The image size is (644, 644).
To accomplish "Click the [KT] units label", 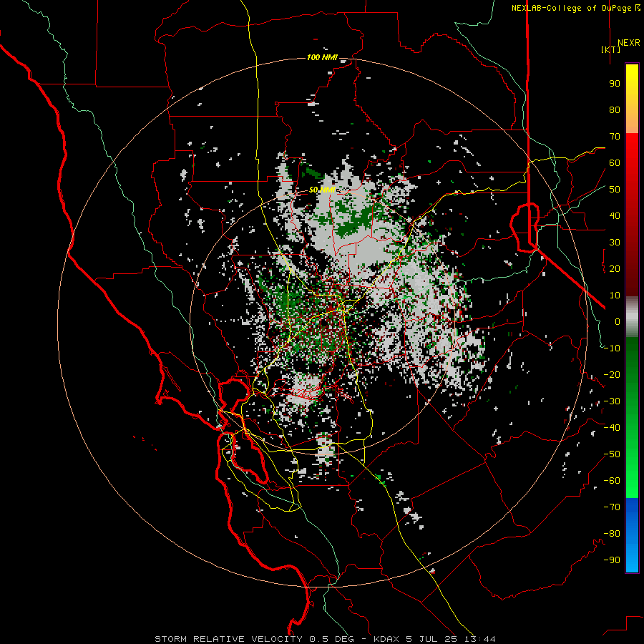I will 611,49.
